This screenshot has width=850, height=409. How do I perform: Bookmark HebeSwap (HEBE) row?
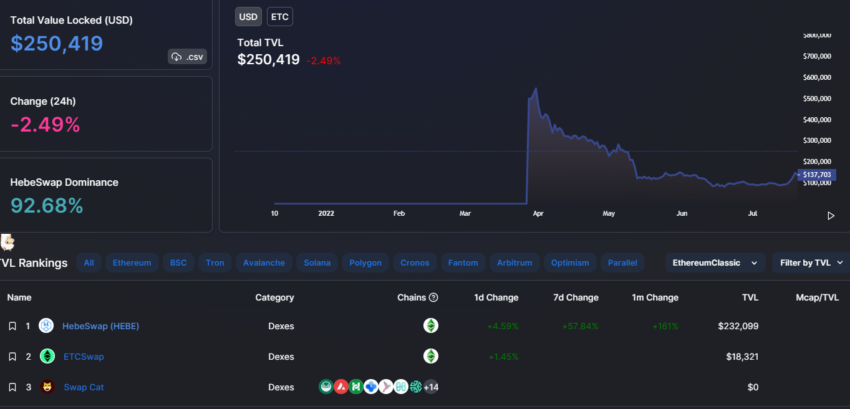[x=12, y=326]
